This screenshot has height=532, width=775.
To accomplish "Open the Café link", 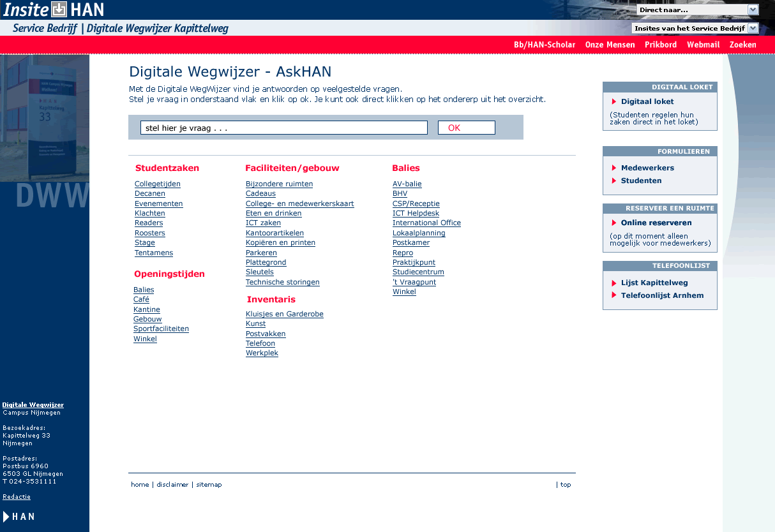I will point(141,300).
